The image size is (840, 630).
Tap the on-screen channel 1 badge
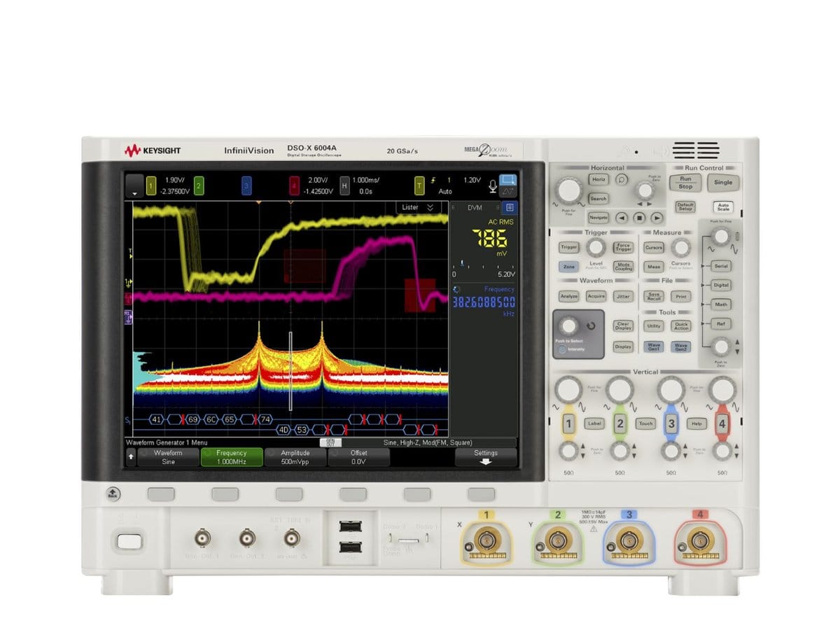[150, 185]
